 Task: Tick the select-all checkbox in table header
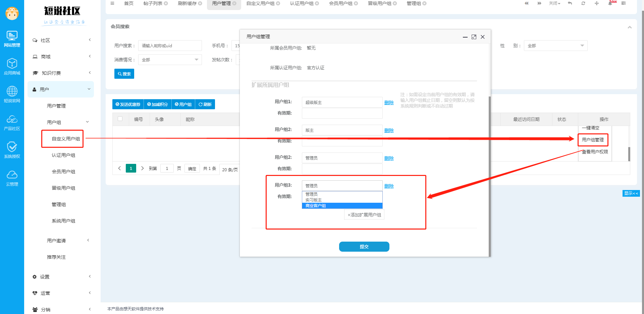tap(120, 119)
